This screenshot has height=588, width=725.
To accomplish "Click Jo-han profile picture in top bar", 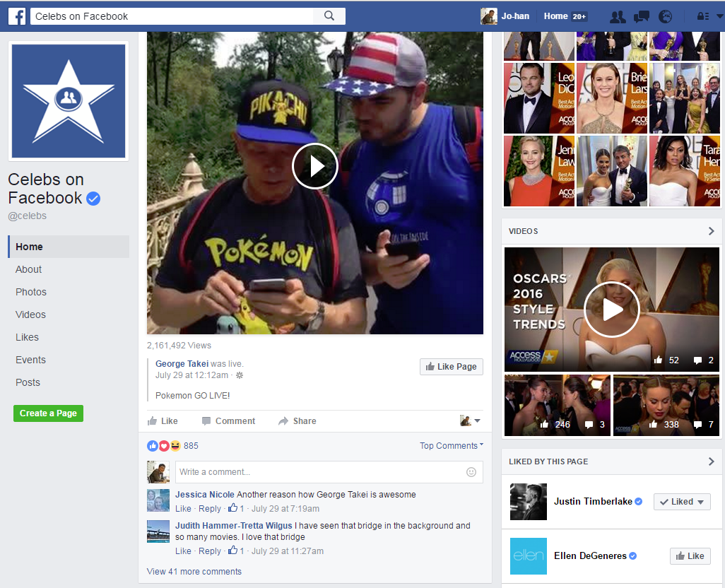I will [489, 16].
